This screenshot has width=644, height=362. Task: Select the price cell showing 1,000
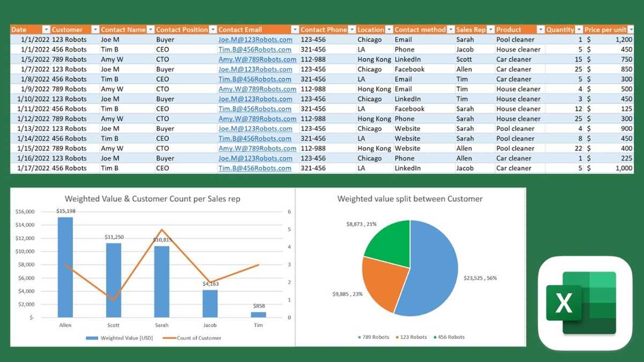coord(609,168)
